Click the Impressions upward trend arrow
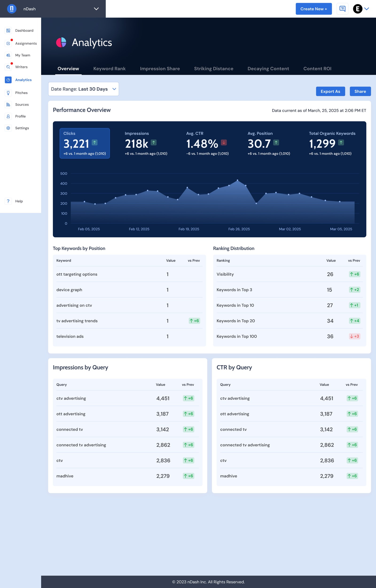Image resolution: width=376 pixels, height=588 pixels. [154, 142]
